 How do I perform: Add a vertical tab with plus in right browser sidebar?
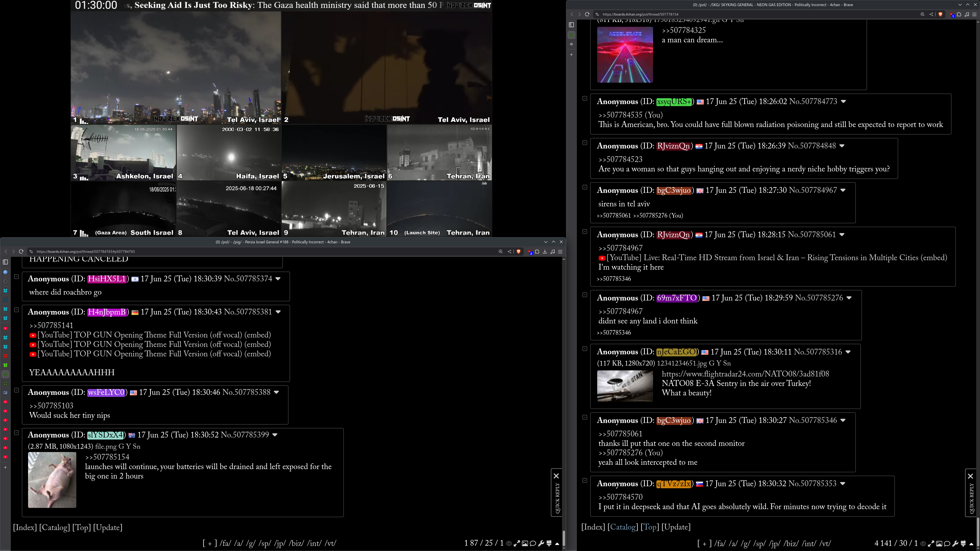pos(571,55)
